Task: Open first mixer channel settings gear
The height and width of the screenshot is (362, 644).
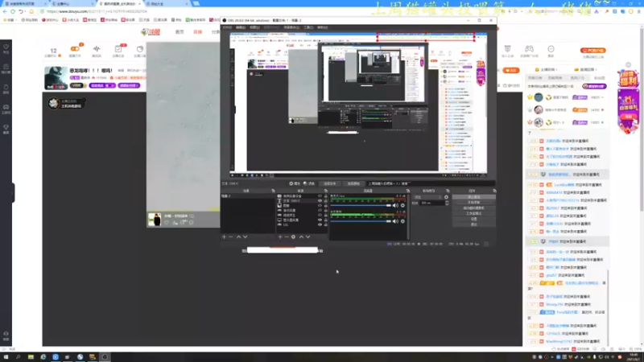Action: pos(403,205)
